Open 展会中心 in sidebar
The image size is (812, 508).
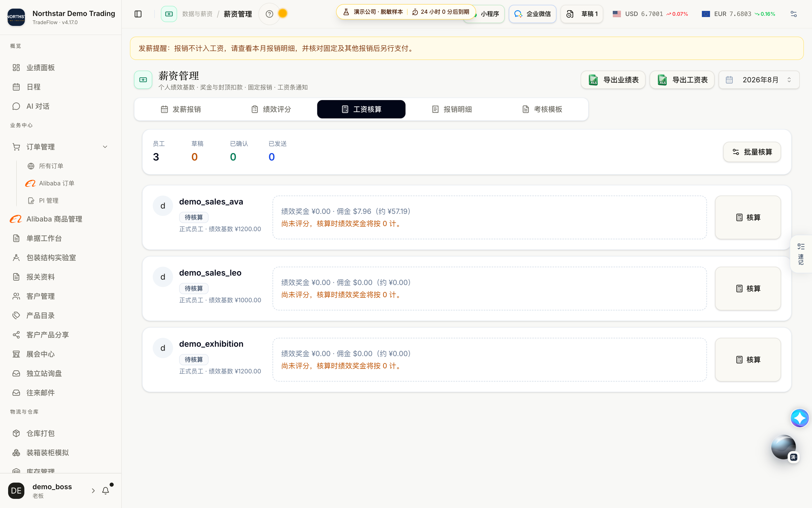(60, 354)
